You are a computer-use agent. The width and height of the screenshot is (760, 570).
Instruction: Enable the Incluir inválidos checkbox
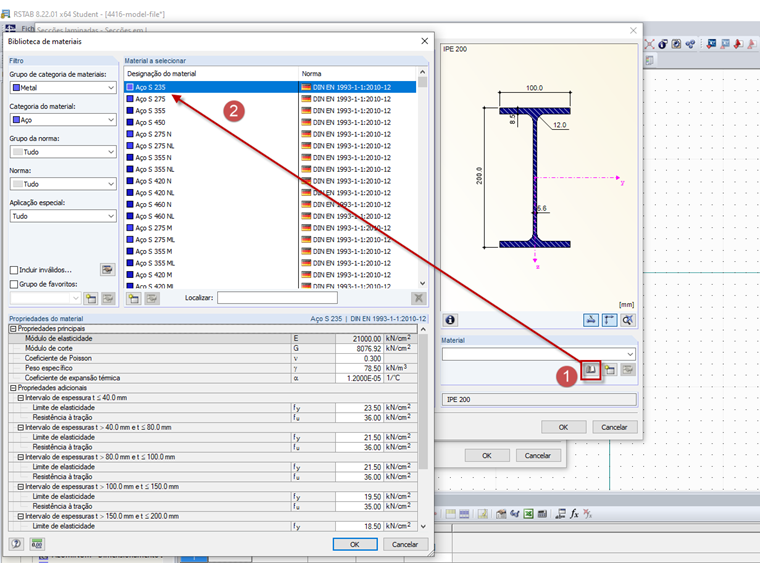click(x=14, y=270)
